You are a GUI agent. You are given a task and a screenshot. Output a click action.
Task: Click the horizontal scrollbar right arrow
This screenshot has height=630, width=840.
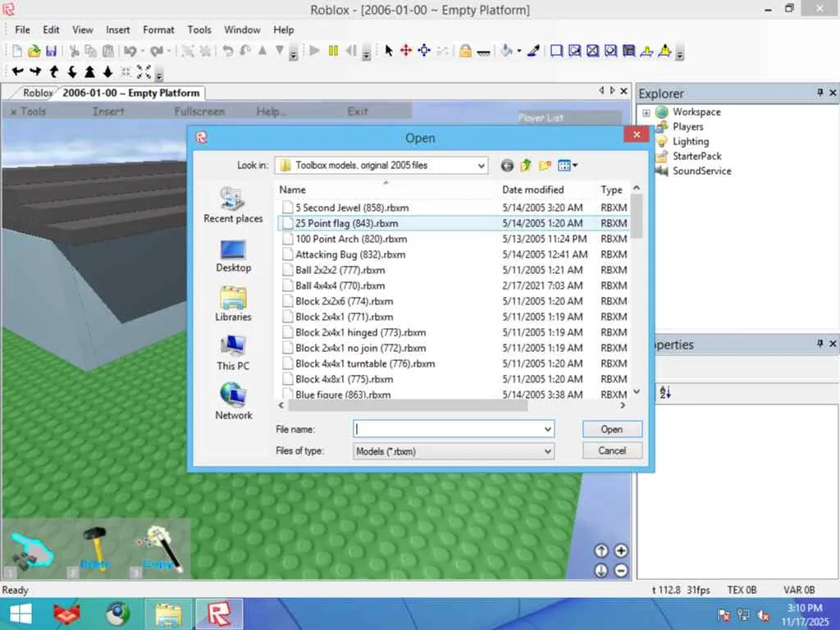[x=623, y=405]
